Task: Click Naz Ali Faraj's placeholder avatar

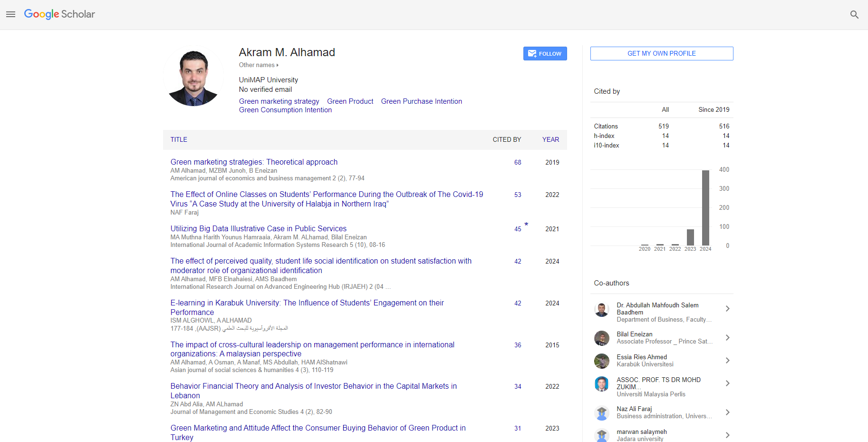Action: (x=602, y=413)
